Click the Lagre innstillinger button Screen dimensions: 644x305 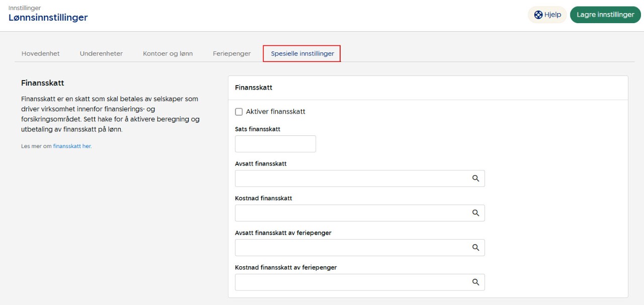[605, 15]
